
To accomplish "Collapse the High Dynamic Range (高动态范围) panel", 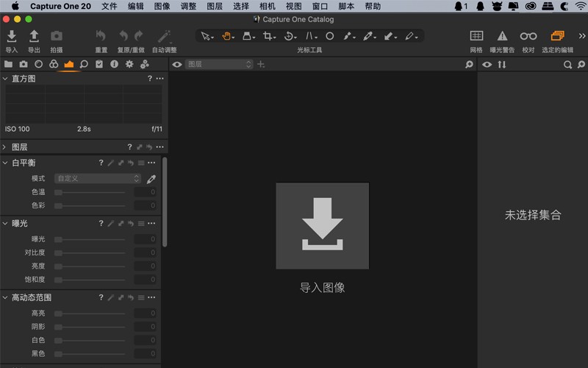I will click(5, 297).
